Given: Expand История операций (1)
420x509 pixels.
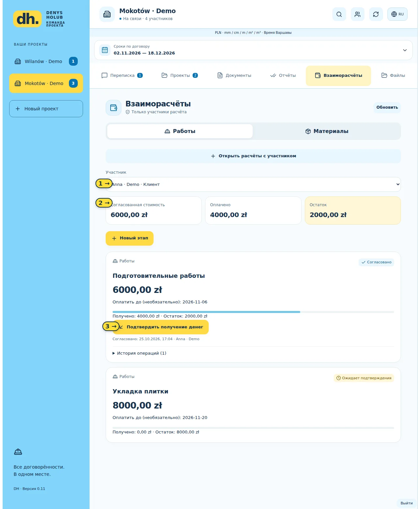Looking at the screenshot, I should click(139, 353).
